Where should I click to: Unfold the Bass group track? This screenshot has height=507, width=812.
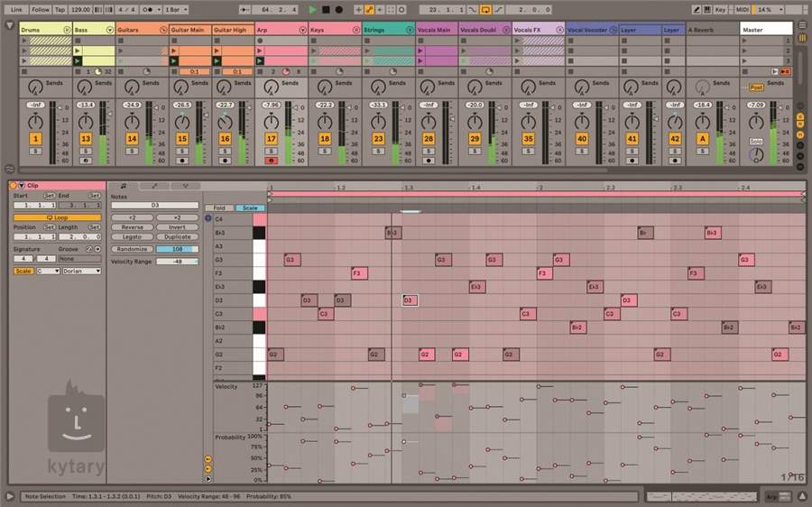(x=109, y=30)
